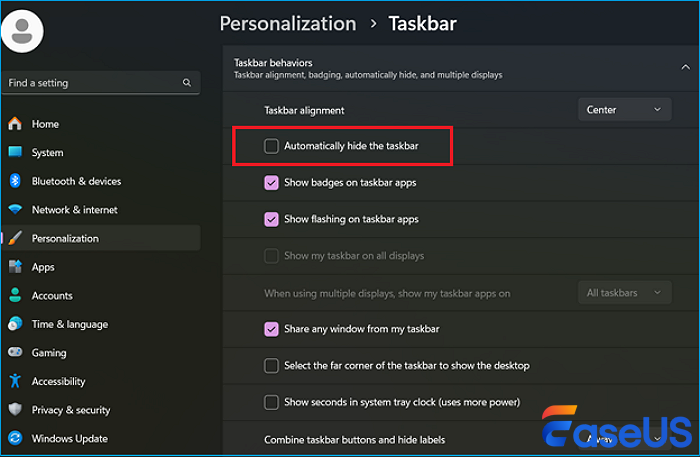Screen dimensions: 700x457
Task: Go to Time & language settings
Action: [x=69, y=324]
